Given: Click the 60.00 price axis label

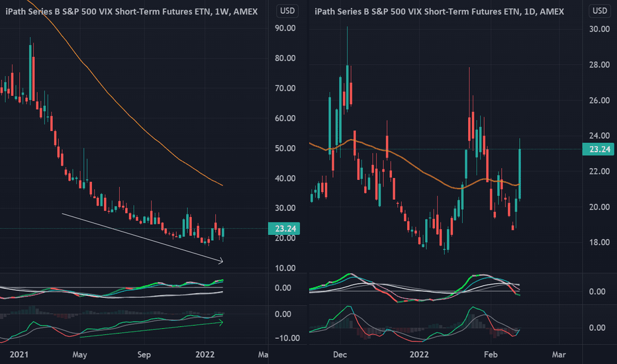Looking at the screenshot, I should pos(285,118).
